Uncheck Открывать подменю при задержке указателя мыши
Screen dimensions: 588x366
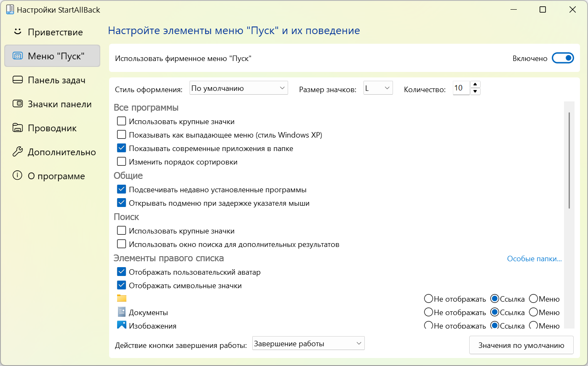121,203
